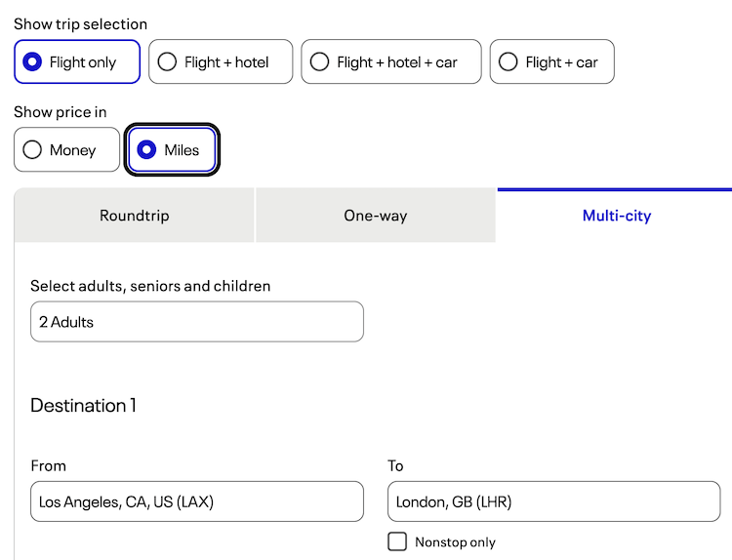The width and height of the screenshot is (732, 560).
Task: Show price in Money
Action: (66, 150)
